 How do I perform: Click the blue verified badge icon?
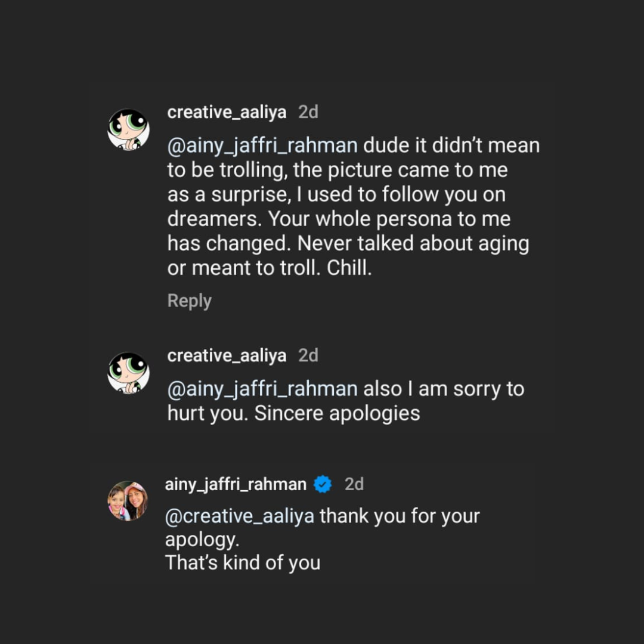coord(323,484)
